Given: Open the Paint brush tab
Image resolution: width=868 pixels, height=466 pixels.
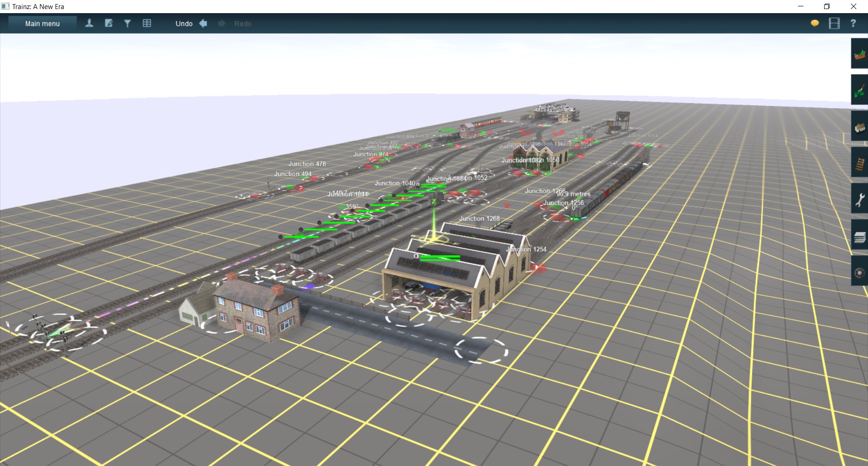Looking at the screenshot, I should tap(859, 90).
